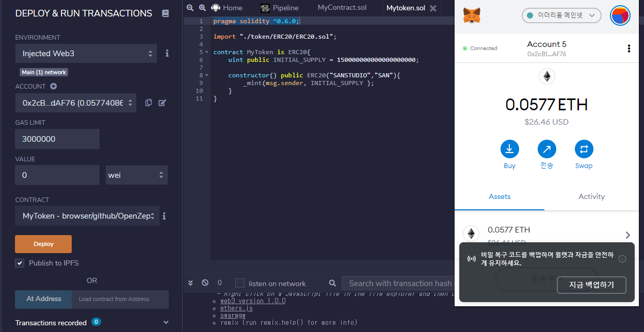Click the transaction search magnifier icon
The width and height of the screenshot is (644, 332).
point(332,283)
